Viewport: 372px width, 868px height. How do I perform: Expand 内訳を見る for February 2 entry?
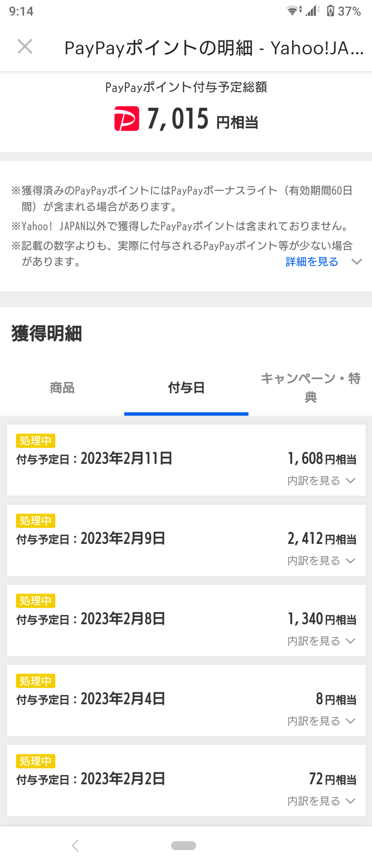point(321,801)
